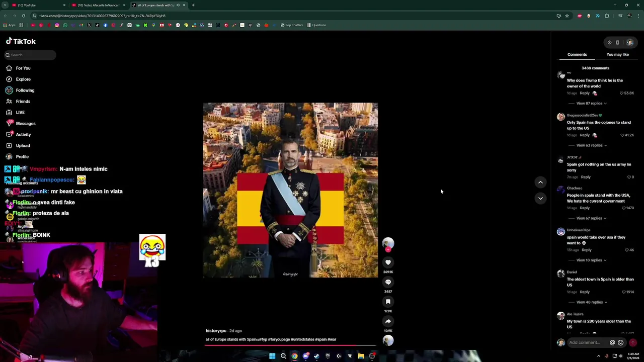Expand View 67 replies
This screenshot has height=362, width=644.
[591, 218]
